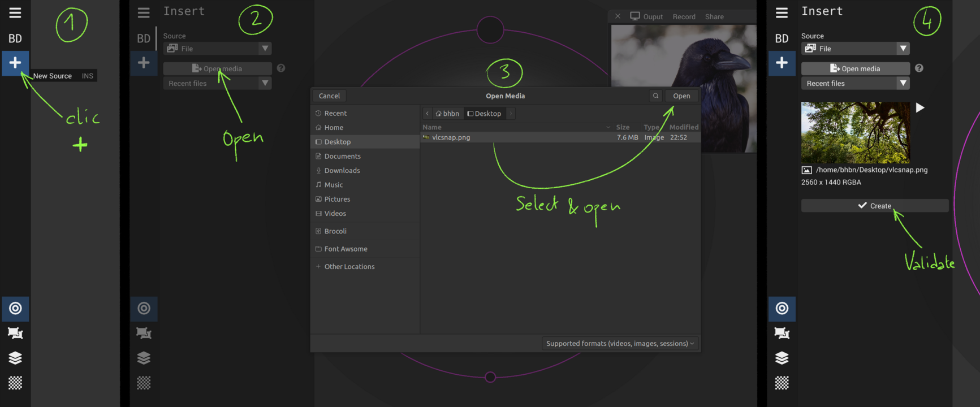Click hamburger menu in panel with Create button
This screenshot has height=407, width=980.
[x=782, y=12]
